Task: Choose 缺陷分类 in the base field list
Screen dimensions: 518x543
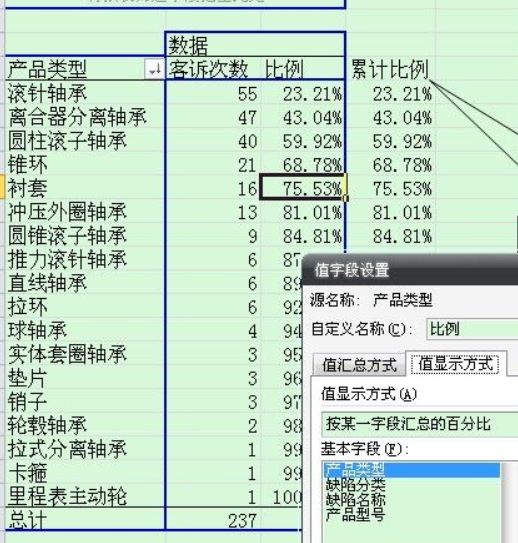Action: pos(355,485)
